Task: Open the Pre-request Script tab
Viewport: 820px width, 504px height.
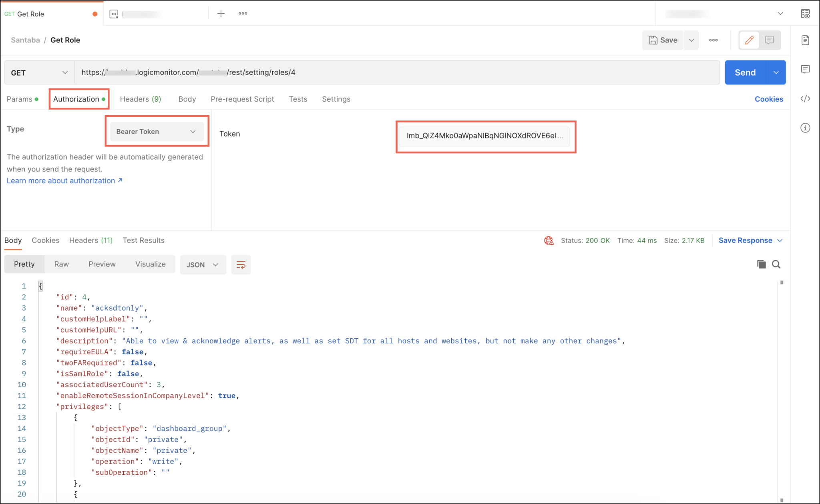Action: coord(242,99)
